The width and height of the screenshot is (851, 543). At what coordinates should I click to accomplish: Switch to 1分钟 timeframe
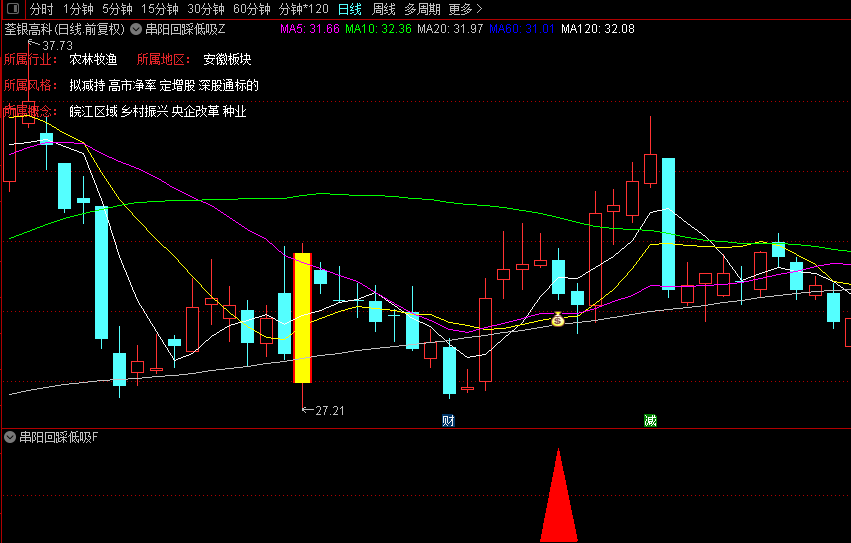pos(78,9)
